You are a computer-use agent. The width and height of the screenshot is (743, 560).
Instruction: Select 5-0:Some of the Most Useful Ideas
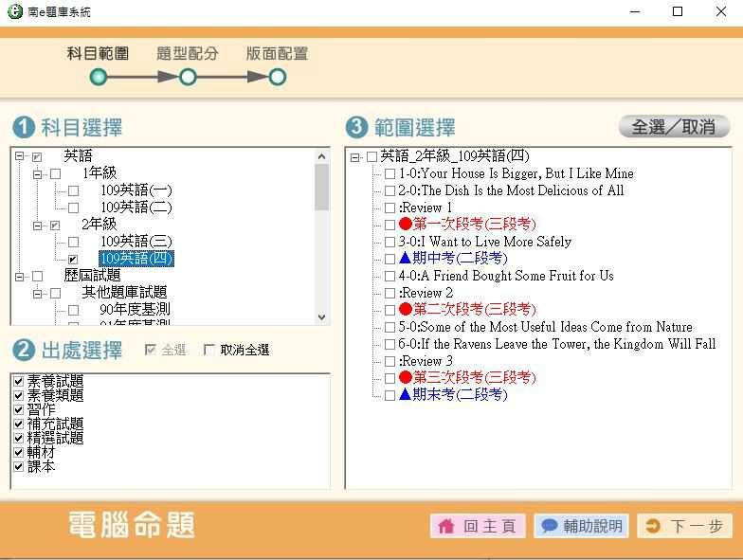click(x=545, y=327)
